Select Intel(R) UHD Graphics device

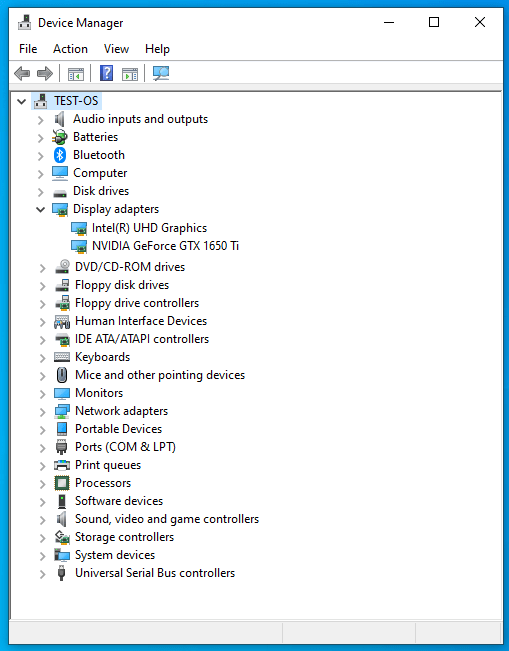point(149,228)
